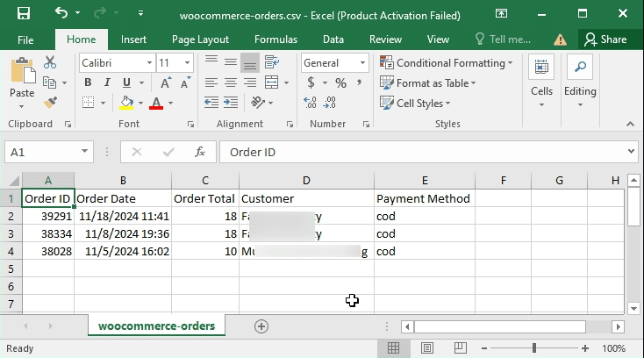Increase font size
This screenshot has width=644, height=358.
pos(166,83)
